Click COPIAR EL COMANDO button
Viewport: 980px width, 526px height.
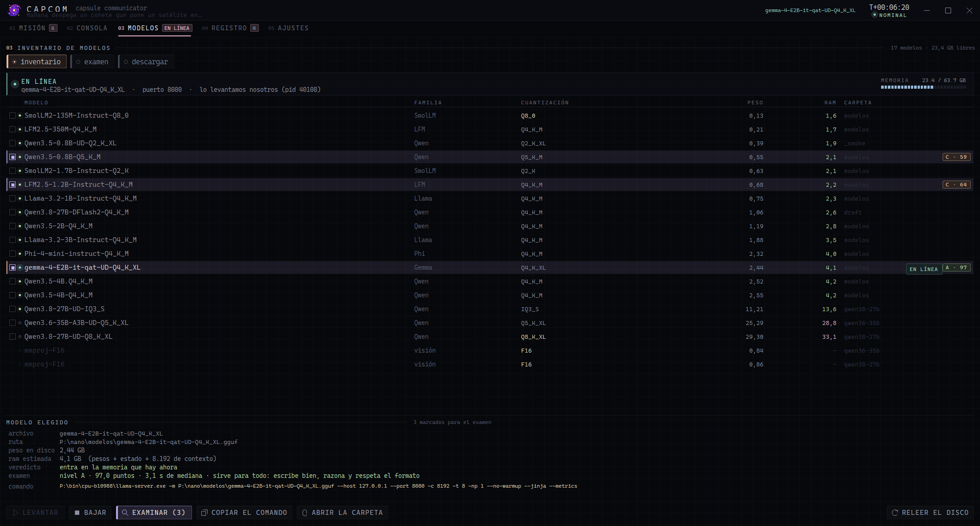pos(244,513)
